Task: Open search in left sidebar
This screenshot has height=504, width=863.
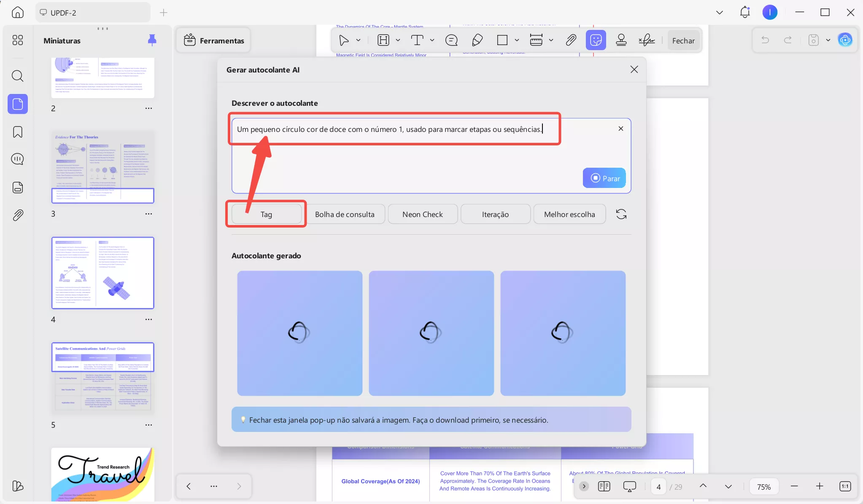Action: pyautogui.click(x=18, y=76)
